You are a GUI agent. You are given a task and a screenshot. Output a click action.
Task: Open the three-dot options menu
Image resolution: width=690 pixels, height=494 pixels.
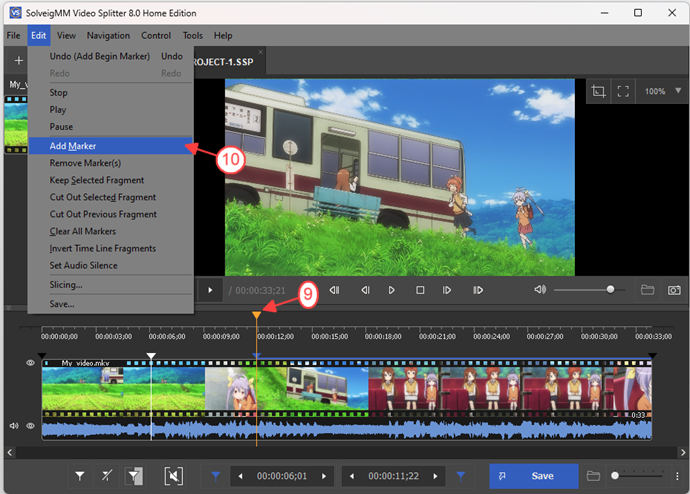click(x=677, y=476)
